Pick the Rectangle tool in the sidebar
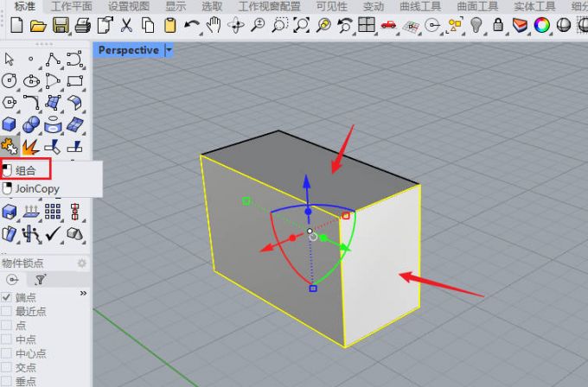The image size is (588, 387). 74,81
